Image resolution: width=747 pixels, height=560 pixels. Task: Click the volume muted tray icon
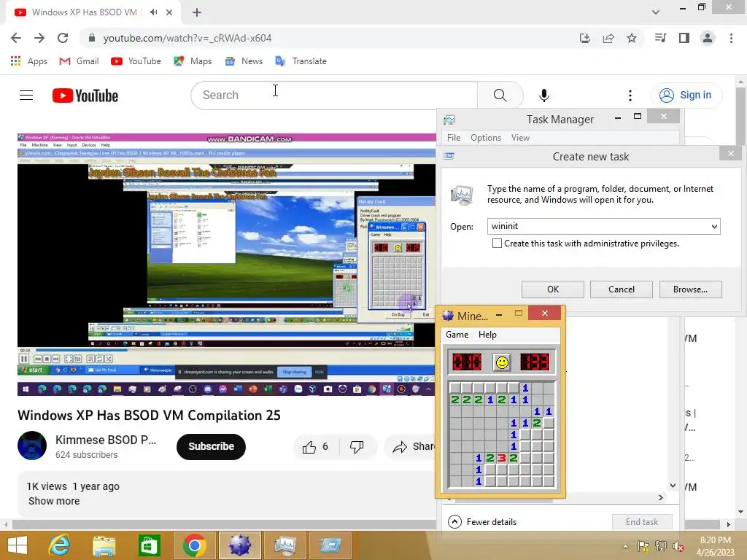678,546
